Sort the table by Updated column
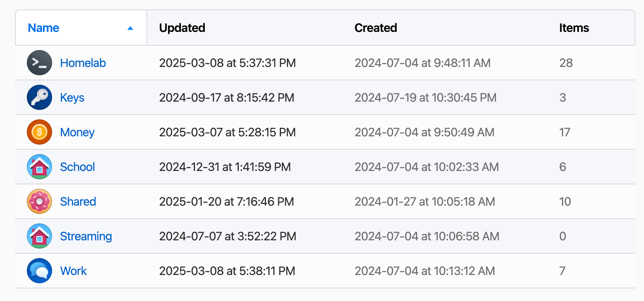The image size is (644, 301). (182, 28)
